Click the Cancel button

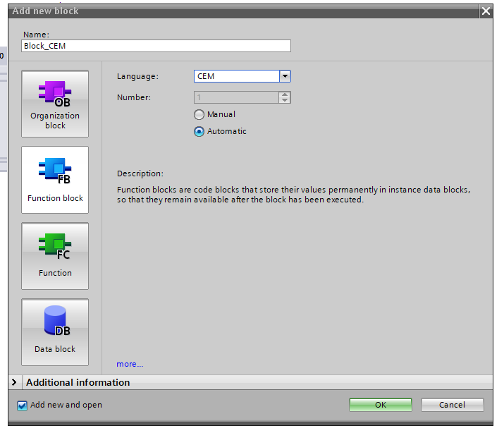tap(452, 405)
